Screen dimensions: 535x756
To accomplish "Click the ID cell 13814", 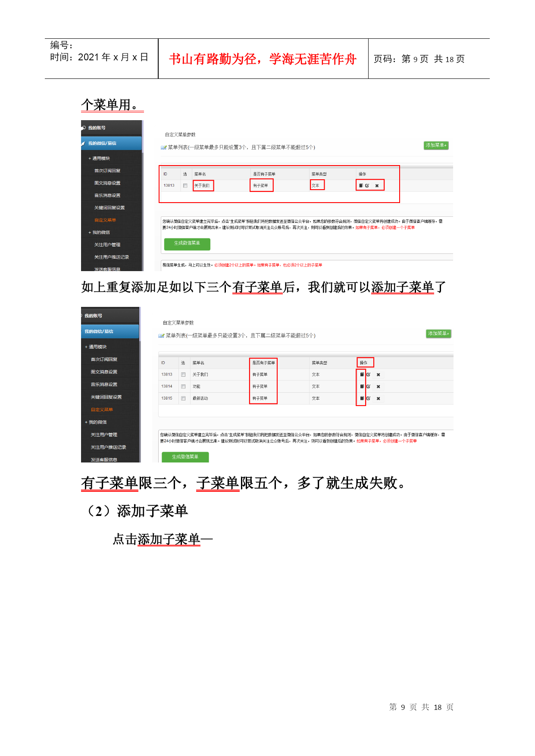I will point(167,387).
